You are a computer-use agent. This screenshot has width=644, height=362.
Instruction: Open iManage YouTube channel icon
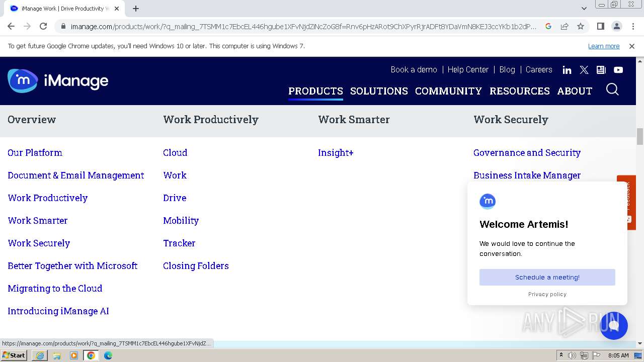point(618,70)
